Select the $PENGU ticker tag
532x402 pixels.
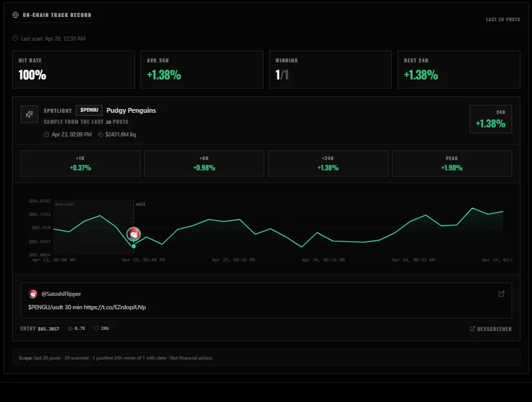click(89, 110)
